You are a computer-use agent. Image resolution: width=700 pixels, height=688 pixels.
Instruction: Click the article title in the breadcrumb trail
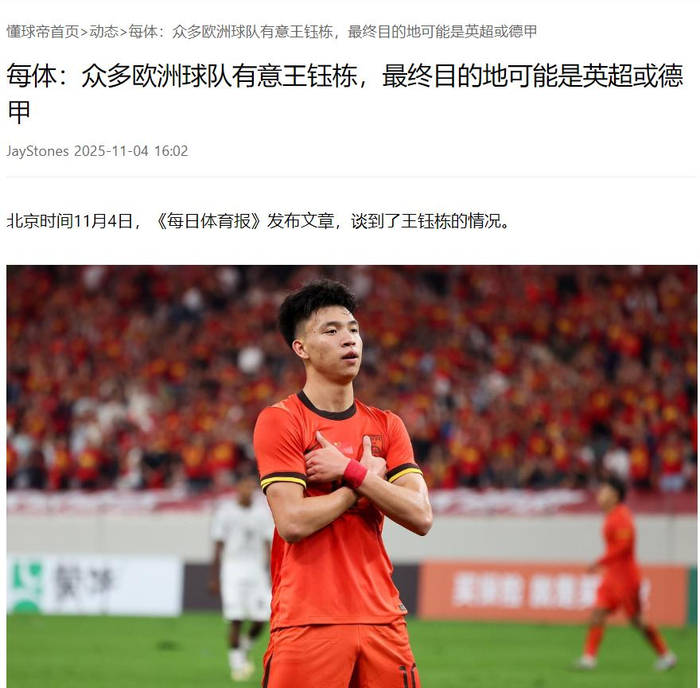tap(333, 32)
